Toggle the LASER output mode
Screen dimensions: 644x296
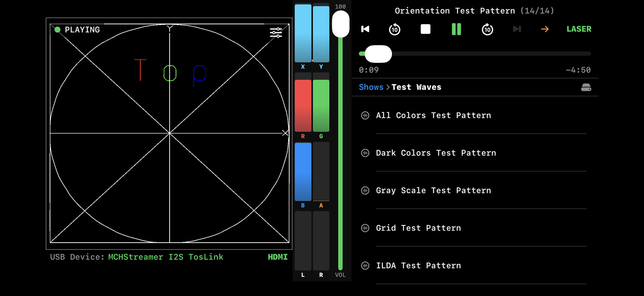coord(579,29)
